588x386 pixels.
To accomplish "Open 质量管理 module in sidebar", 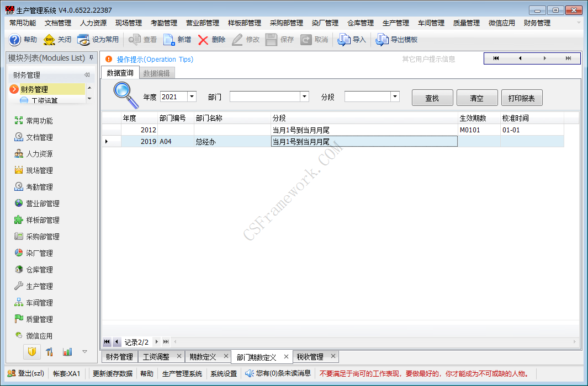I will [33, 319].
